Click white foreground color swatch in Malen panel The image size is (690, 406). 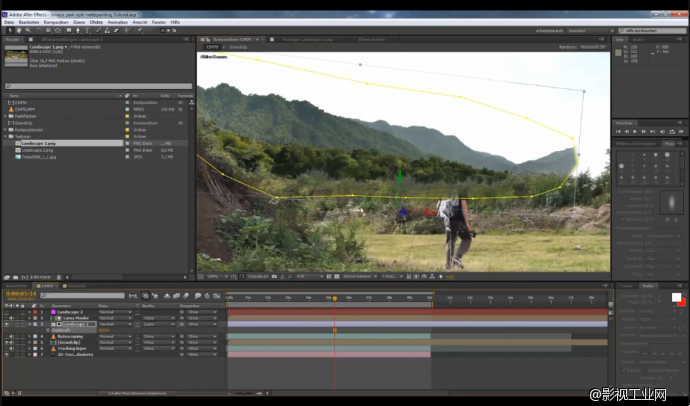[x=676, y=297]
